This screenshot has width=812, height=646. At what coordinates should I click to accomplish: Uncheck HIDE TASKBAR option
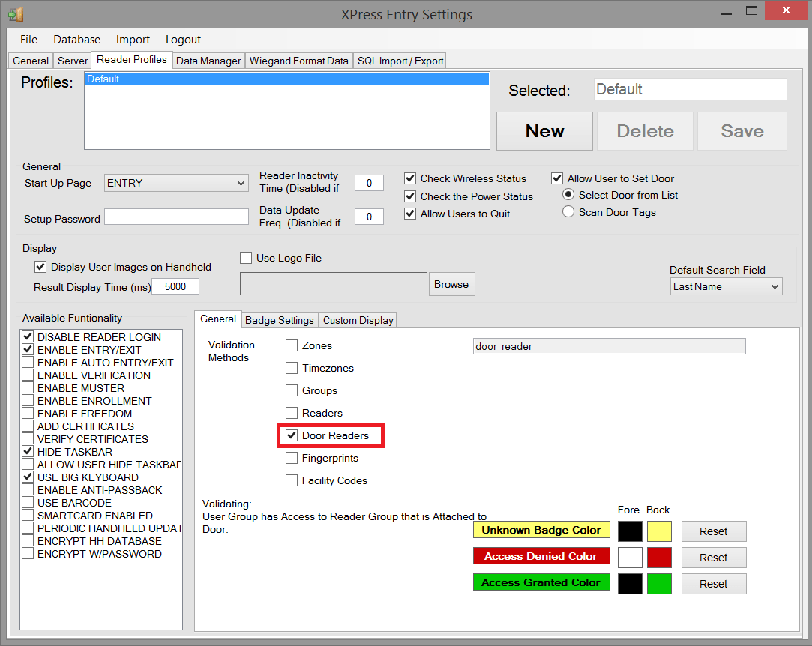click(x=28, y=452)
